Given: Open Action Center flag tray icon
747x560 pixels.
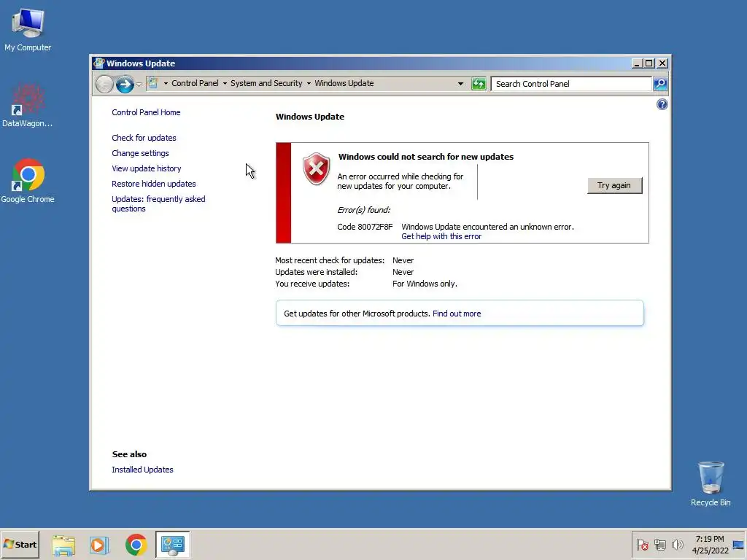Looking at the screenshot, I should [642, 545].
